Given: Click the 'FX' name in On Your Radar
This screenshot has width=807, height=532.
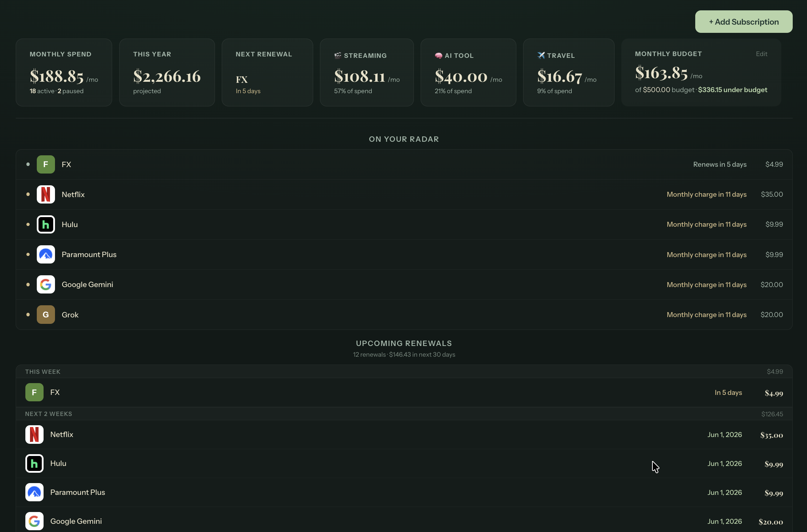Looking at the screenshot, I should point(66,165).
